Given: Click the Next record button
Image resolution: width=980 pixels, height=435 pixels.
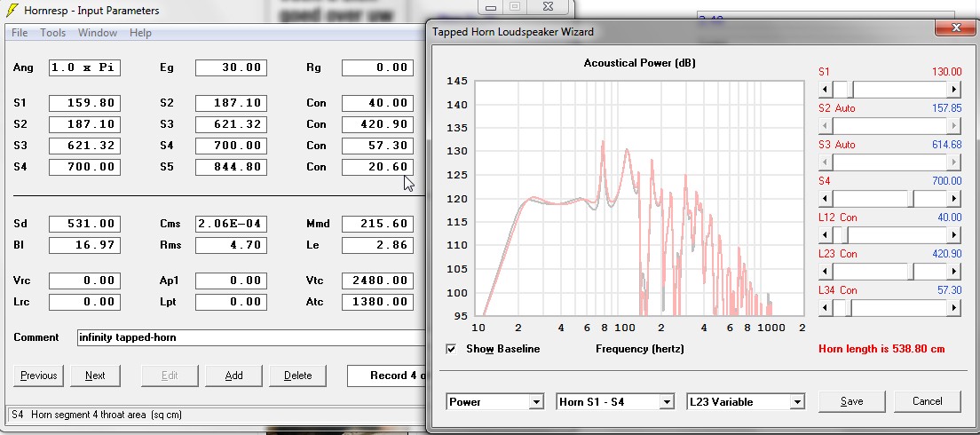Looking at the screenshot, I should click(95, 376).
